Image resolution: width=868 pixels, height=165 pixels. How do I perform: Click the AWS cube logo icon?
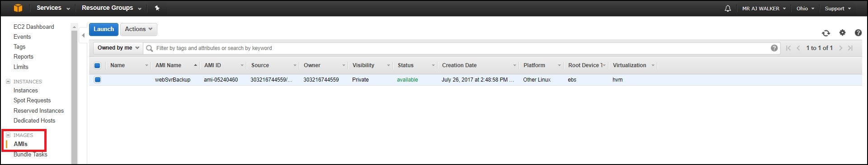pos(18,8)
